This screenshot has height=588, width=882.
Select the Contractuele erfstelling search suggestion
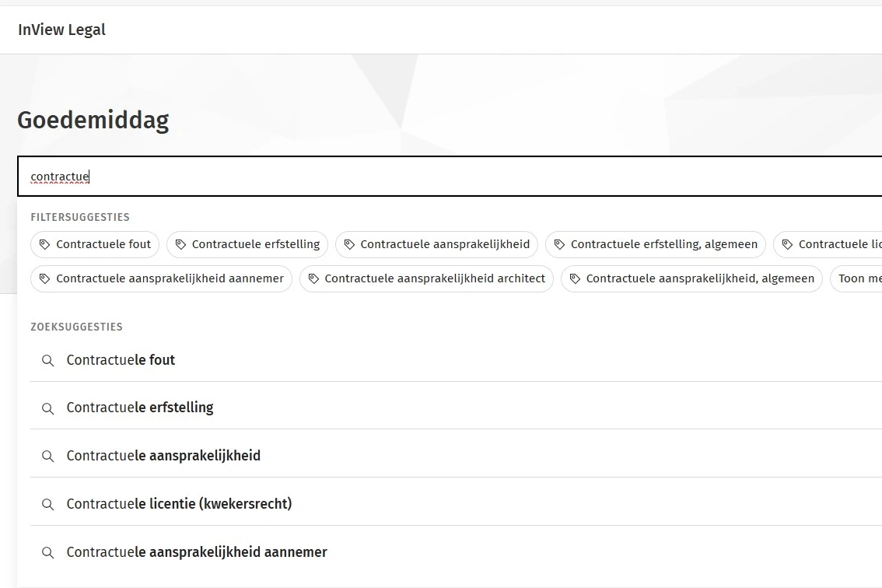pyautogui.click(x=140, y=408)
